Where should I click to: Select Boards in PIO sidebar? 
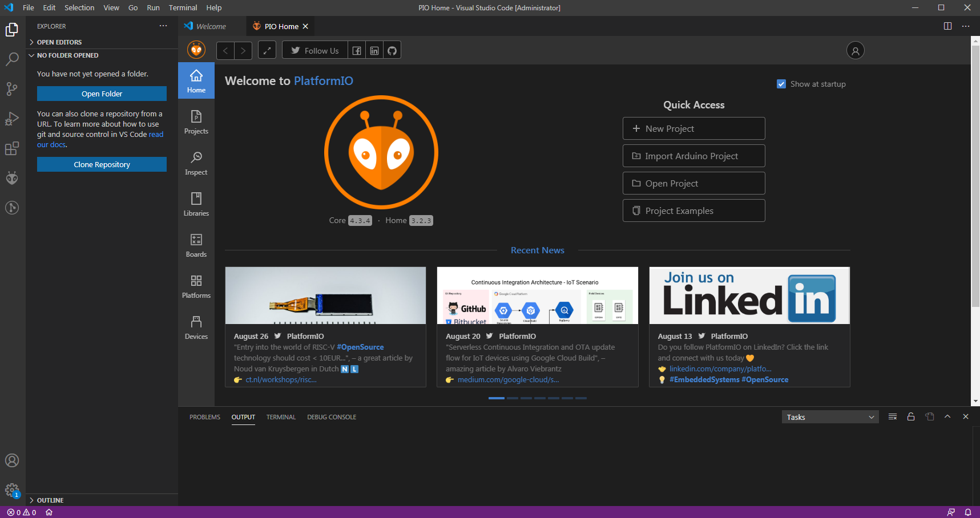click(x=196, y=245)
